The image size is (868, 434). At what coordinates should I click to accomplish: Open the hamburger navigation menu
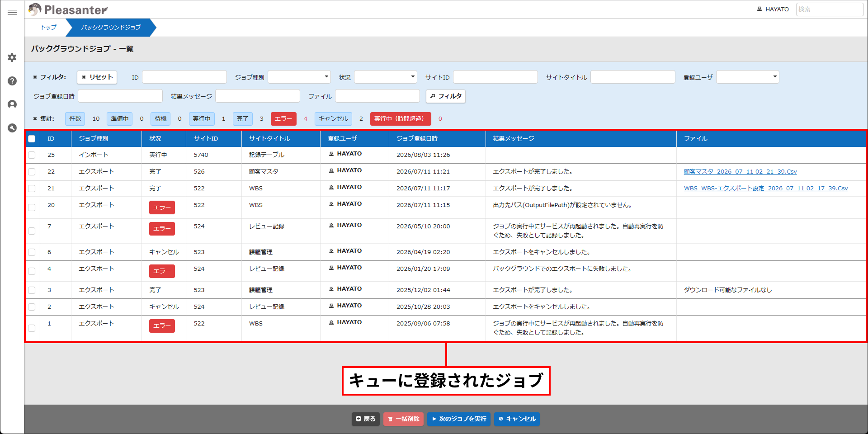coord(12,12)
